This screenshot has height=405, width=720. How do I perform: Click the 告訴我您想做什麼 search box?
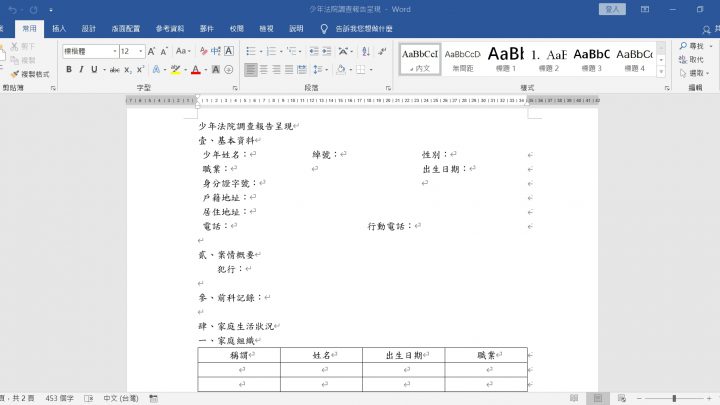[362, 29]
